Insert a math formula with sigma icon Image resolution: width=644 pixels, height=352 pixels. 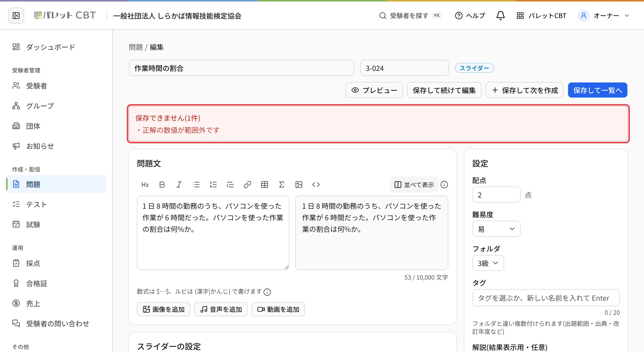pos(282,185)
